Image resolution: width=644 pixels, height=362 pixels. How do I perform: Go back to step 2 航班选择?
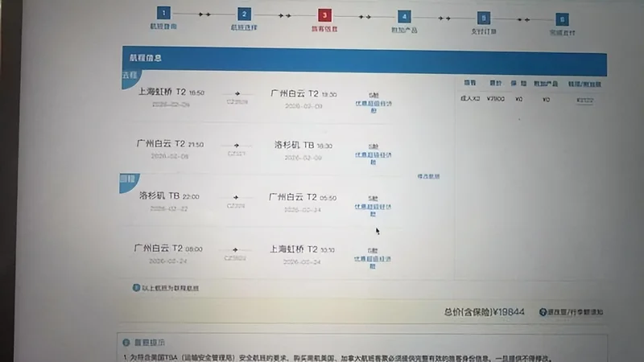244,14
